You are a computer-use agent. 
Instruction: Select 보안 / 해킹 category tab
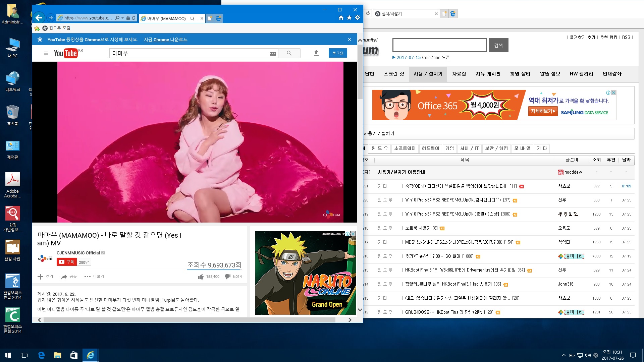[x=496, y=148]
